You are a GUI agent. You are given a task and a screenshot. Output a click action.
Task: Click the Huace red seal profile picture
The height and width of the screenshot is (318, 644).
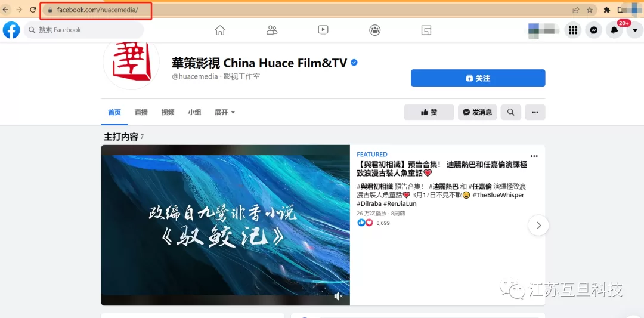(131, 61)
